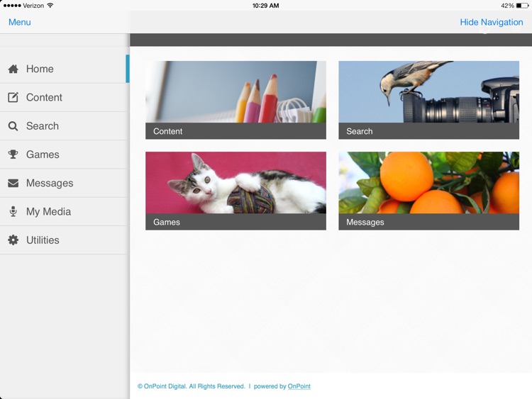Click the Games trophy icon
Image resolution: width=532 pixels, height=399 pixels.
click(x=13, y=154)
